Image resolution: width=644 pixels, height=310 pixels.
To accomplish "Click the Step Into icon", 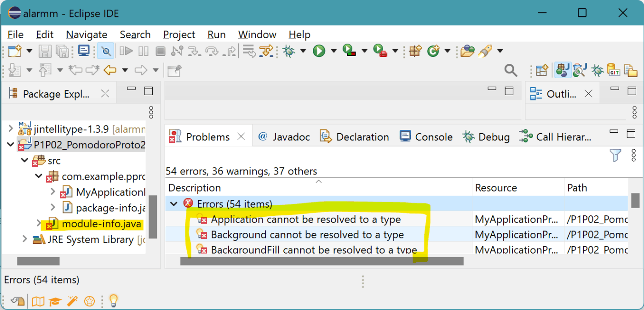I will pos(195,51).
